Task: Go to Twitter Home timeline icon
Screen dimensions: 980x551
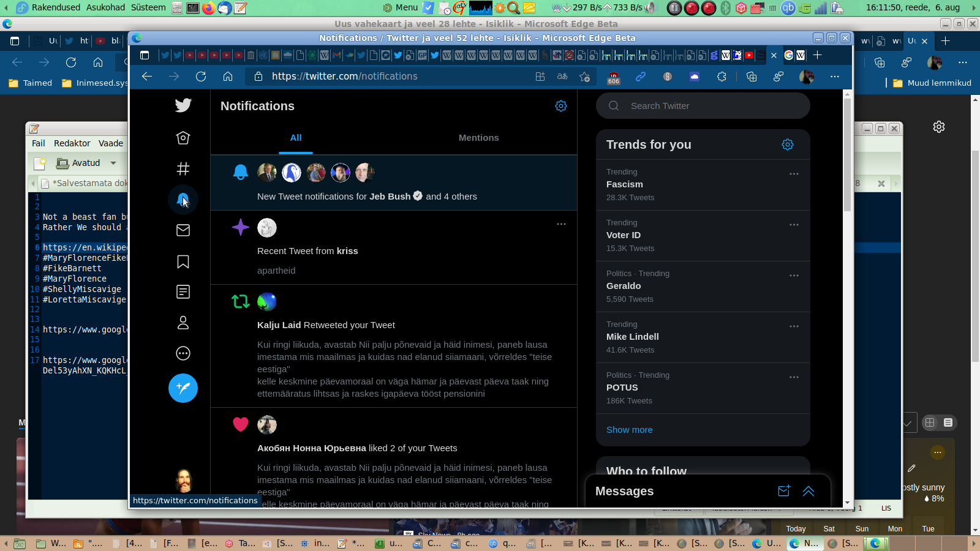Action: tap(183, 138)
